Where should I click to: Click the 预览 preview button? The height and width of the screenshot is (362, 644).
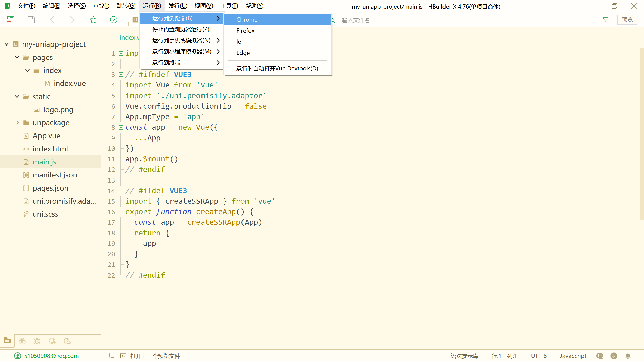click(x=627, y=20)
